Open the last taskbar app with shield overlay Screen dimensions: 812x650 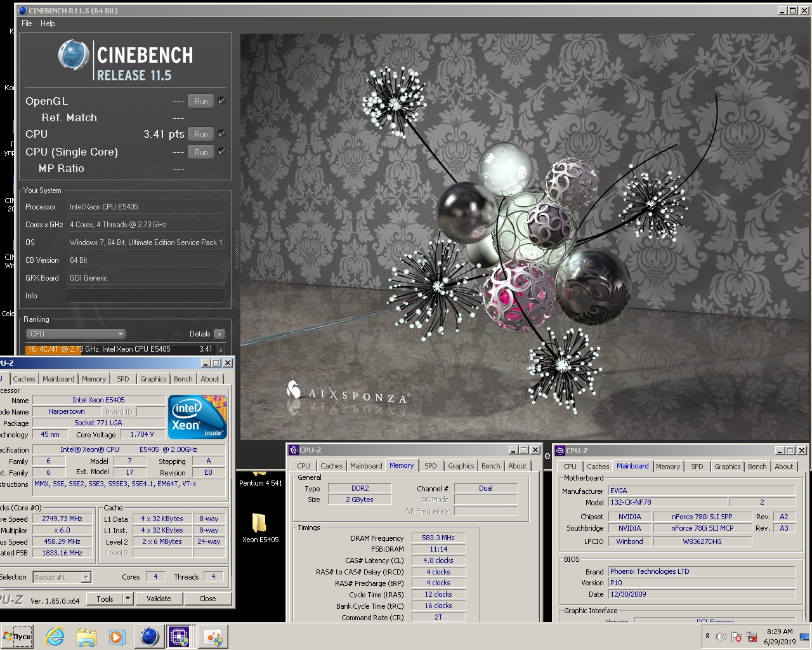(x=213, y=637)
